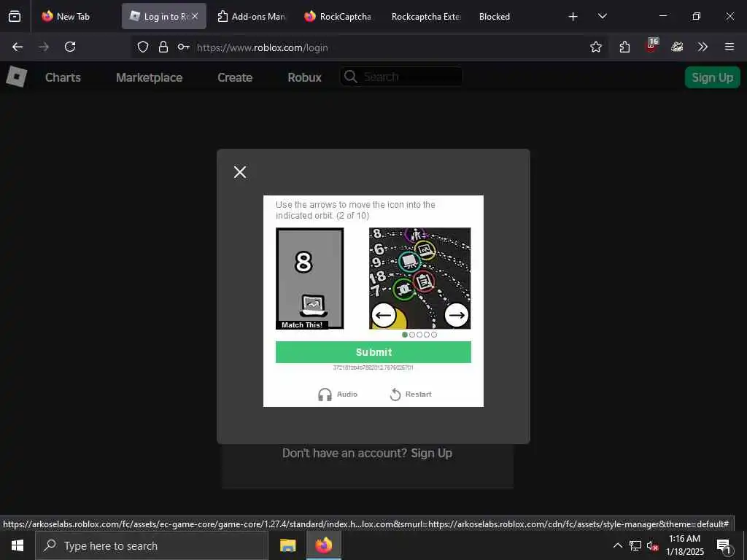The width and height of the screenshot is (747, 560).
Task: Open the Windows notification center
Action: (724, 545)
